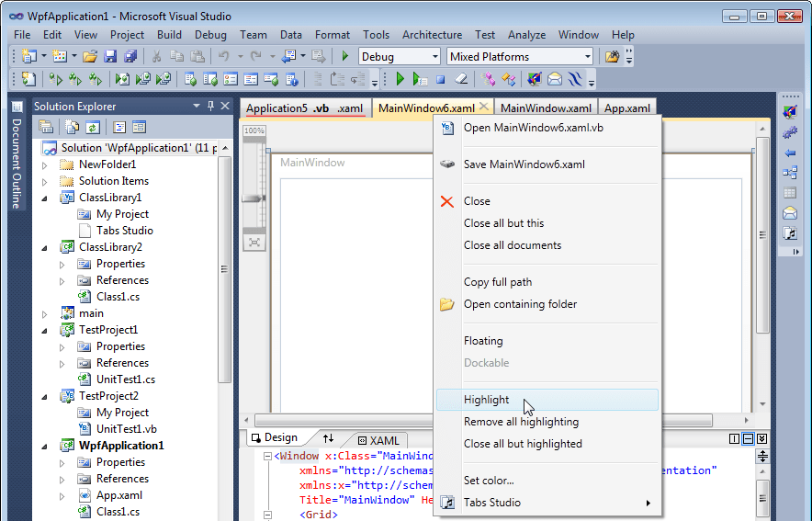This screenshot has height=521, width=812.
Task: Collapse the ClassLibrary2 project node
Action: point(44,247)
